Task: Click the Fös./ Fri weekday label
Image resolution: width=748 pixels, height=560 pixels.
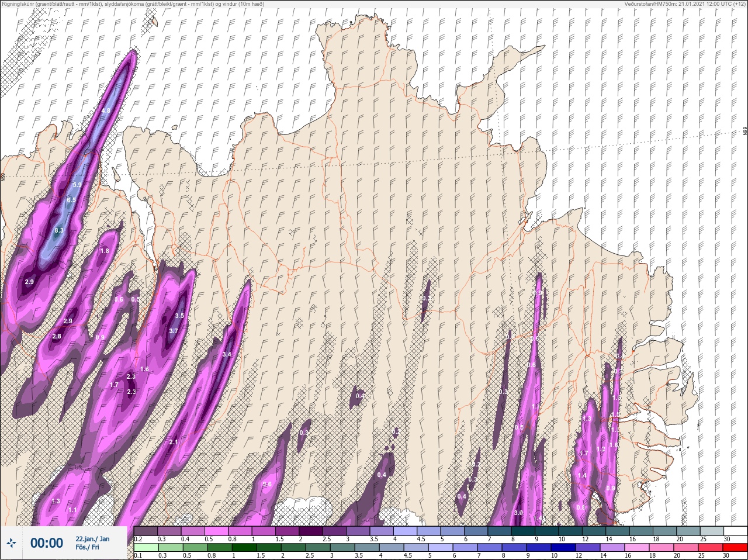Action: coord(87,548)
